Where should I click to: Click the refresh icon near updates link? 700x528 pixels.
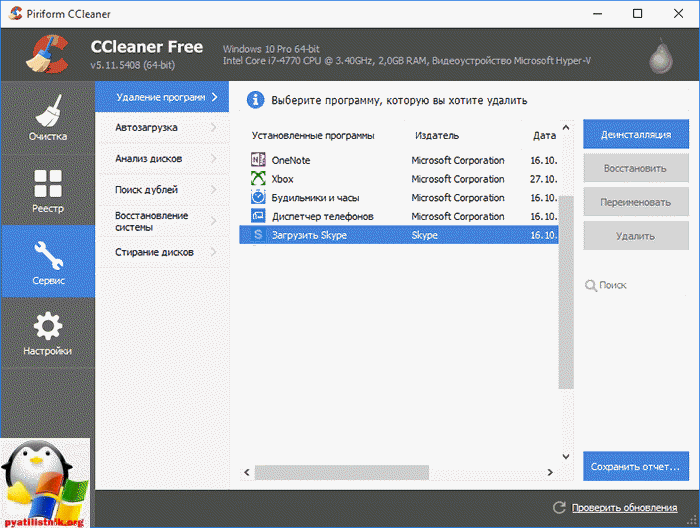(559, 507)
